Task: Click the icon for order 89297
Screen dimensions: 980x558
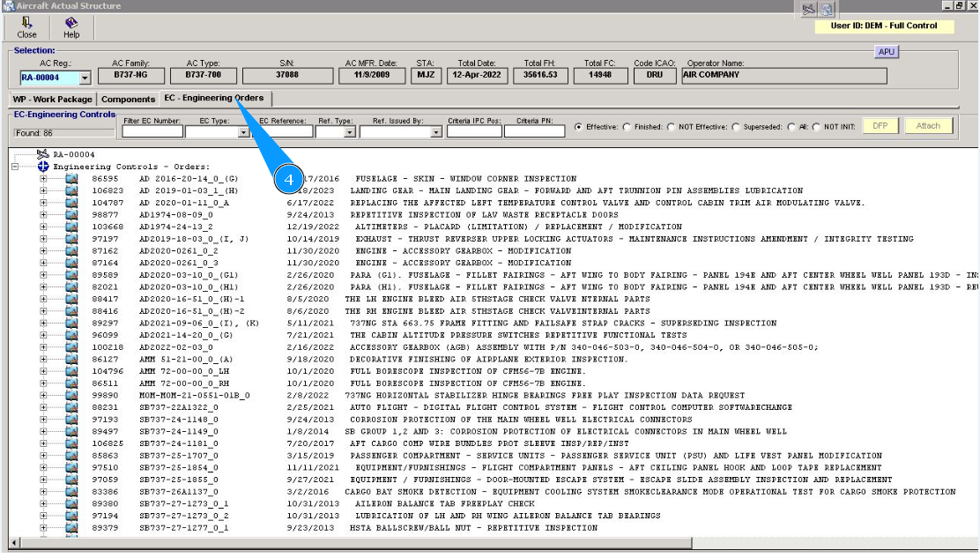Action: (71, 323)
